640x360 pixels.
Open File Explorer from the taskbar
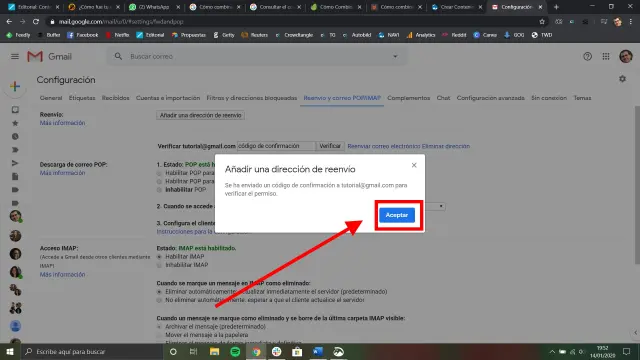click(214, 351)
